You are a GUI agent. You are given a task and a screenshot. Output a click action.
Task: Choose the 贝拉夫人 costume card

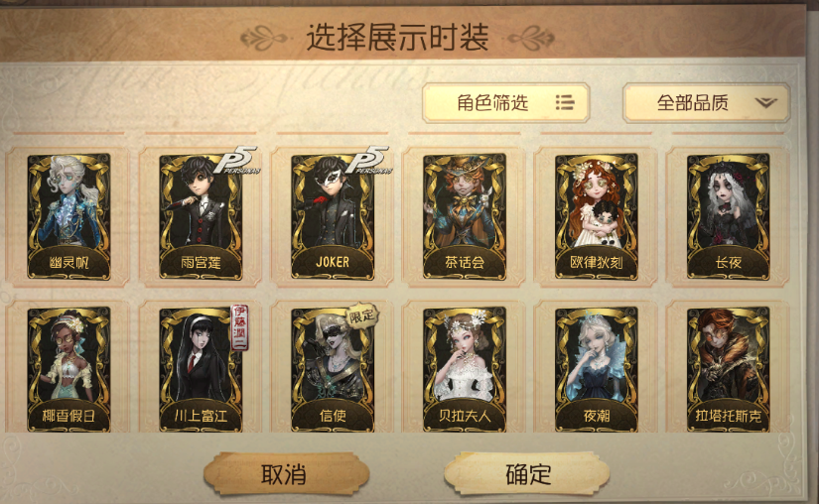pos(465,369)
